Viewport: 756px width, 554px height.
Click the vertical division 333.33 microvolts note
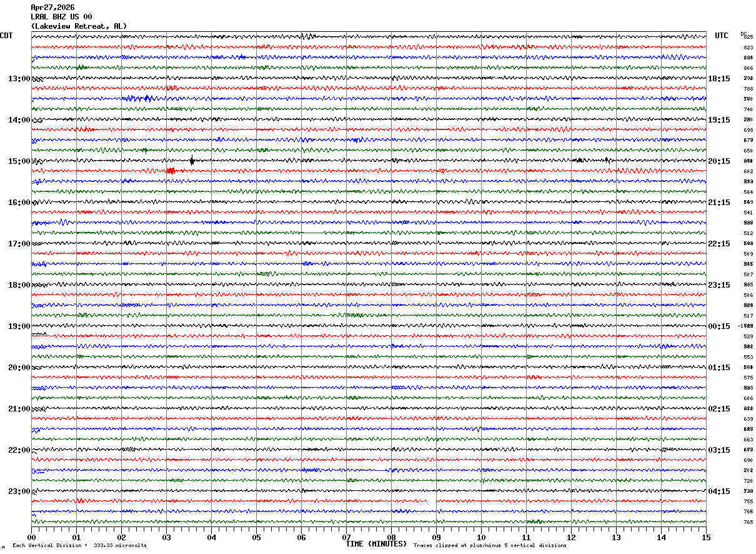pyautogui.click(x=79, y=546)
